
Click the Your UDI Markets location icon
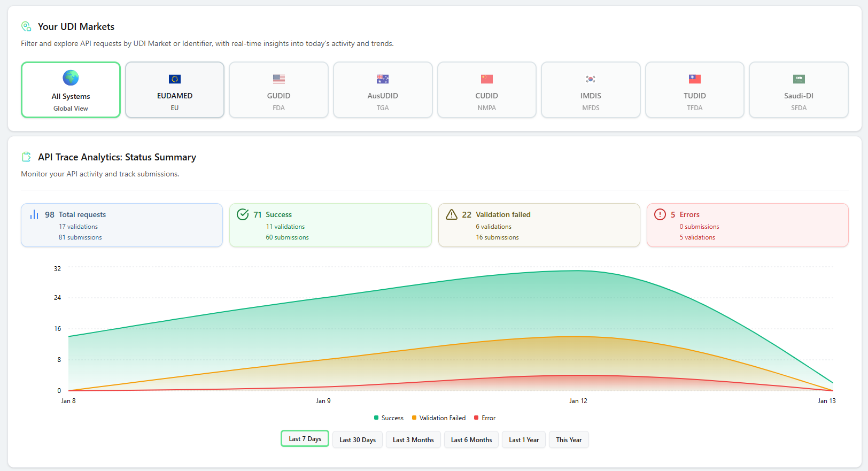pos(26,26)
